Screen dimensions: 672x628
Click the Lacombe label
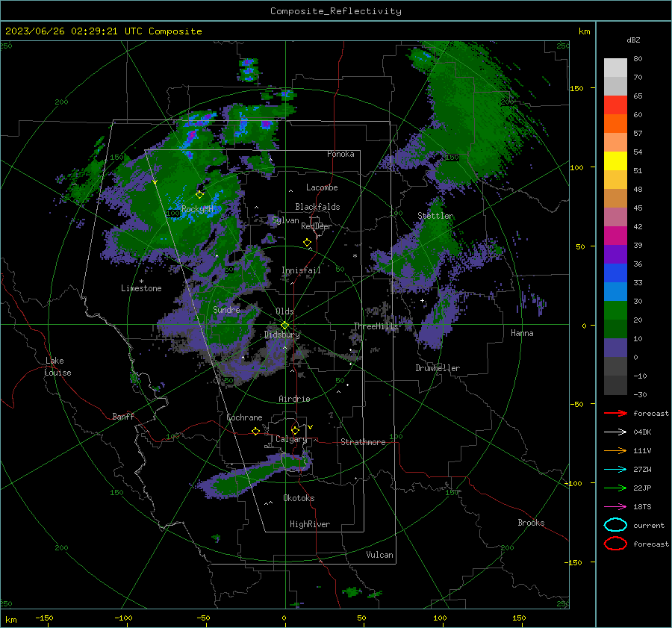tap(322, 187)
